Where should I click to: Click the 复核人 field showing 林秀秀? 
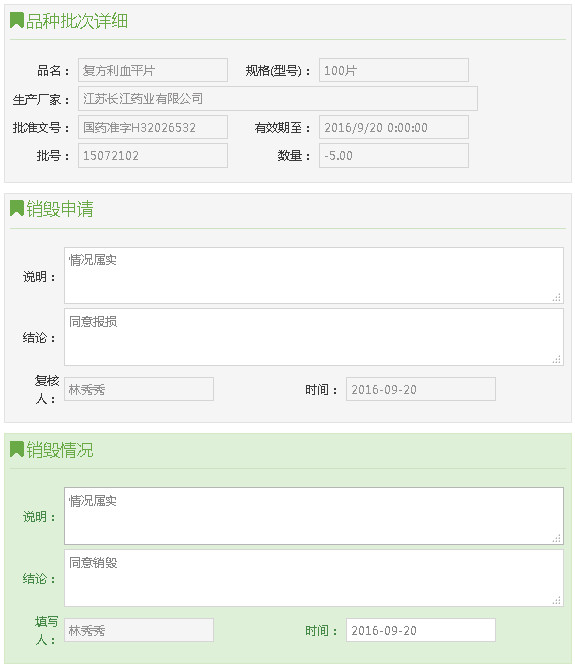tap(139, 389)
